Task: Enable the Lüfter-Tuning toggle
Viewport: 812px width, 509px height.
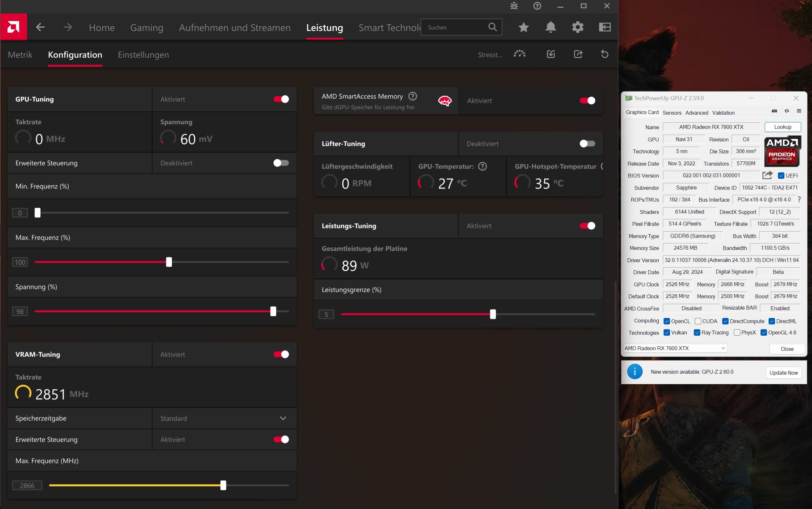Action: [587, 144]
